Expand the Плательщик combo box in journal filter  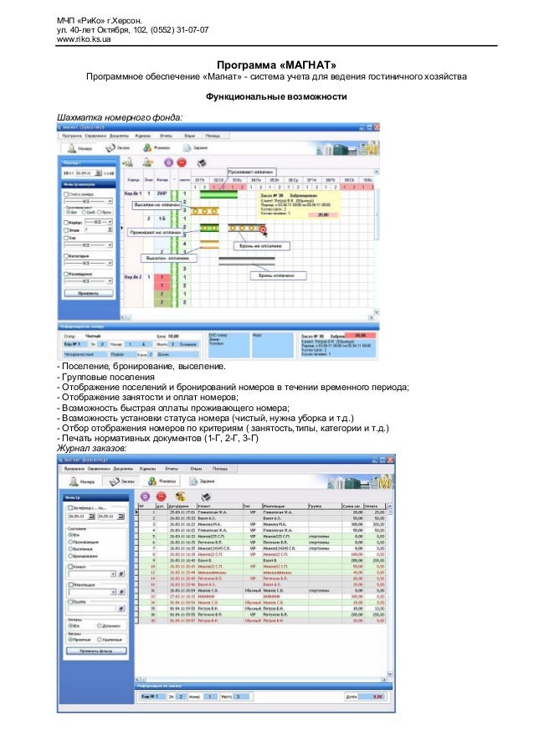(113, 592)
